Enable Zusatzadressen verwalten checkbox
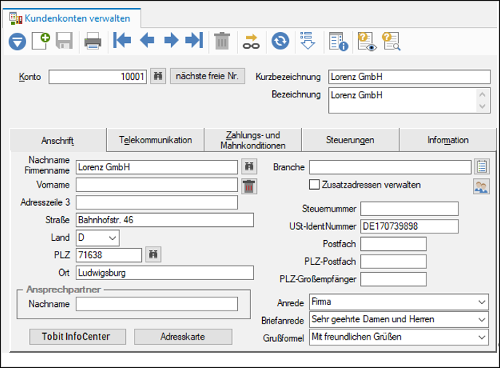The image size is (500, 368). coord(314,185)
